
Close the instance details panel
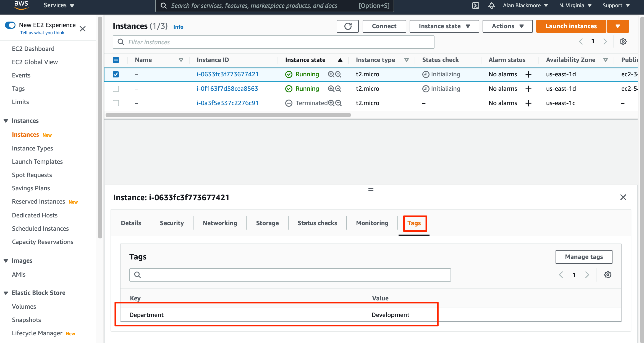[623, 197]
